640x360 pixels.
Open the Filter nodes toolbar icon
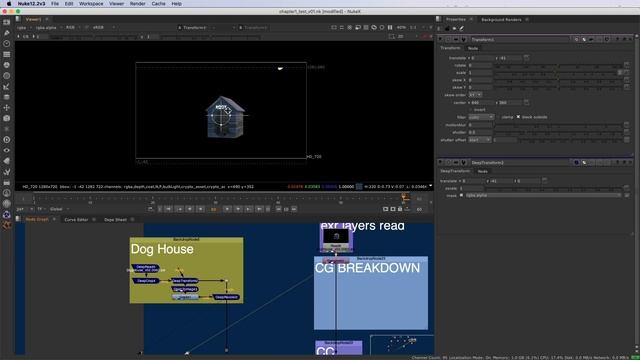pyautogui.click(x=7, y=76)
